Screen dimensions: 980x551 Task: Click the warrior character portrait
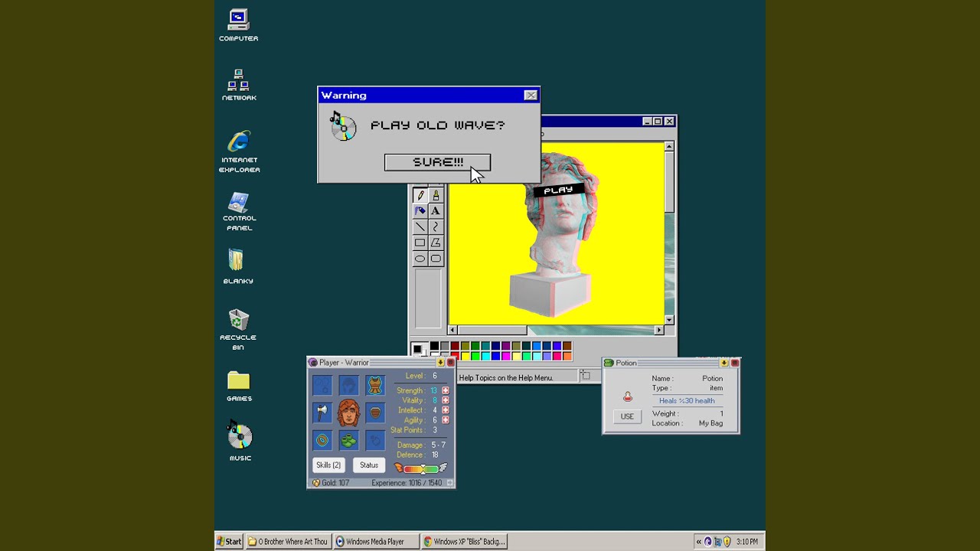348,412
